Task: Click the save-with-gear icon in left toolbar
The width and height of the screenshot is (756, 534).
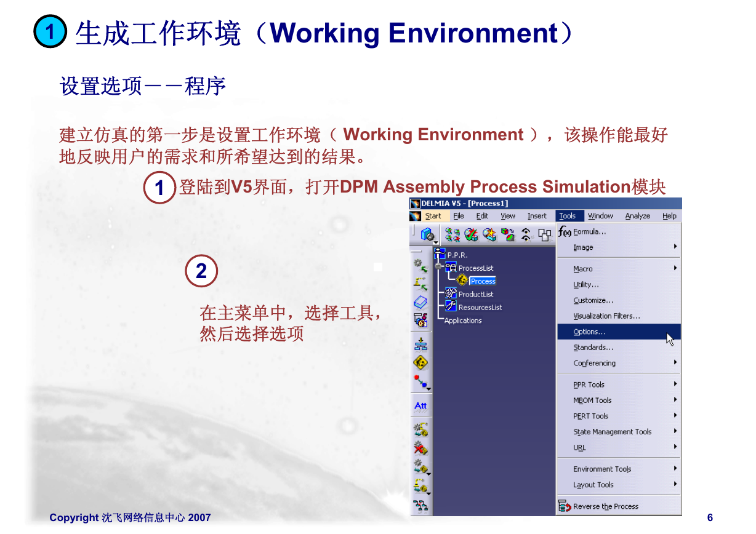Action: tap(420, 320)
